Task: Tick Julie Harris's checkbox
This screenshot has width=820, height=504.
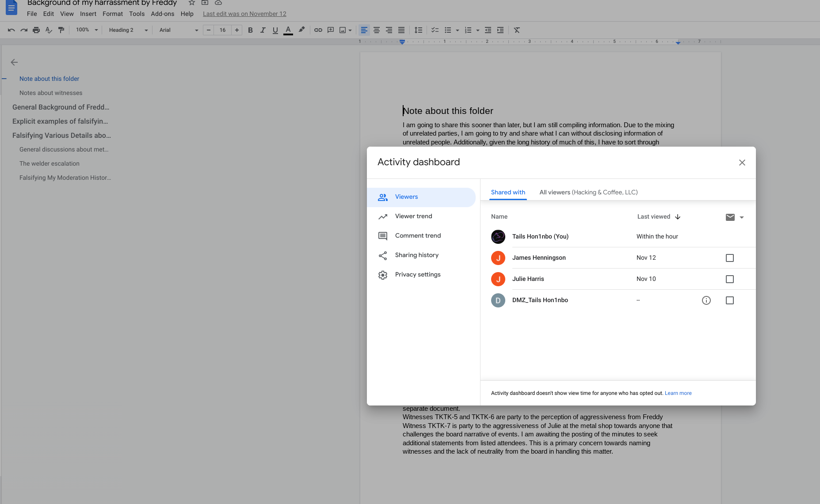Action: point(729,279)
